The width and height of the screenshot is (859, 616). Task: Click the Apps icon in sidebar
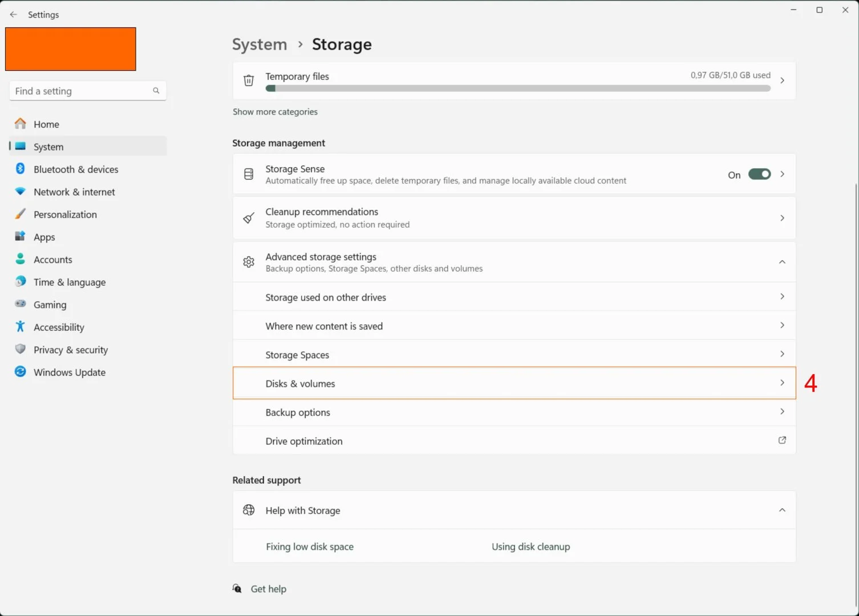(21, 236)
